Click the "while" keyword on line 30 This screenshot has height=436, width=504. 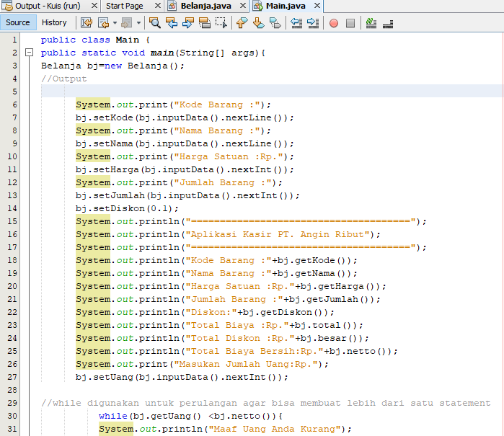112,416
